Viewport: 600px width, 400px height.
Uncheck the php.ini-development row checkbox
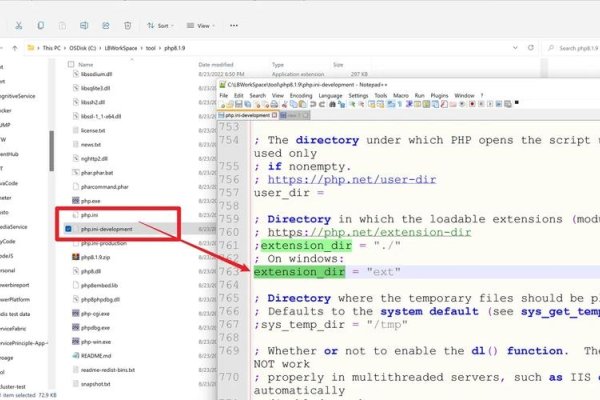click(68, 229)
